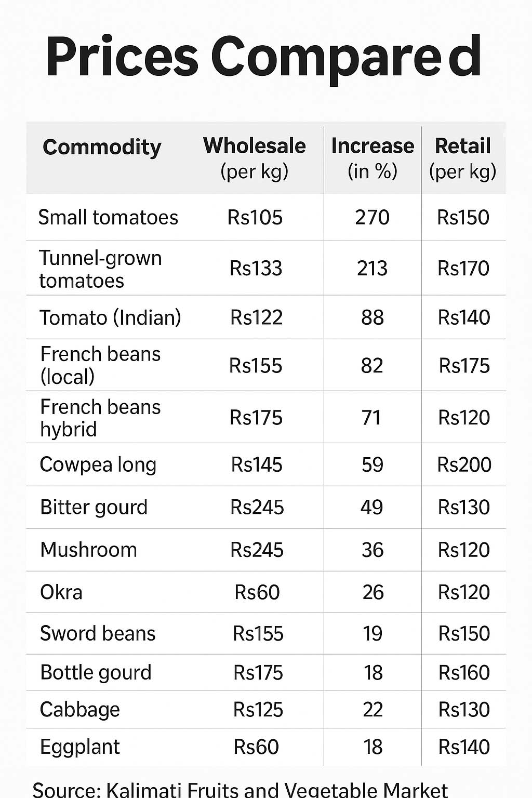
Task: Click the Tomato (Indian) row label
Action: (x=111, y=317)
